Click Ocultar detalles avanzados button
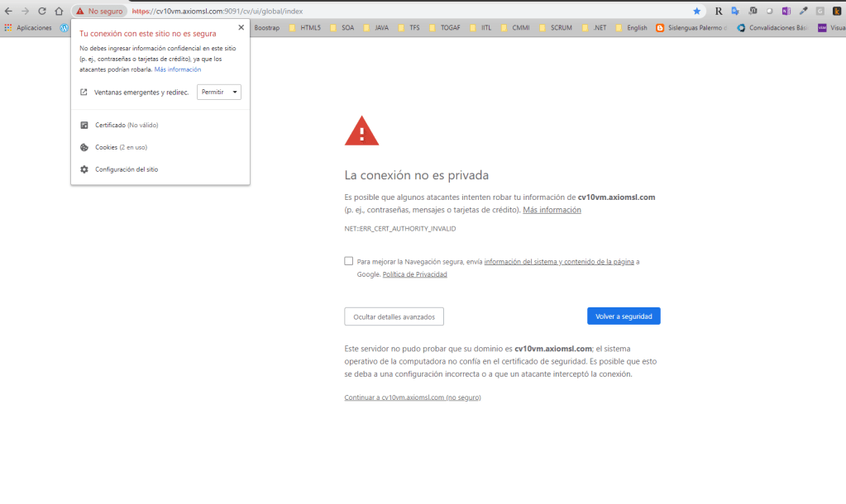Viewport: 846px width, 504px height. (x=394, y=316)
